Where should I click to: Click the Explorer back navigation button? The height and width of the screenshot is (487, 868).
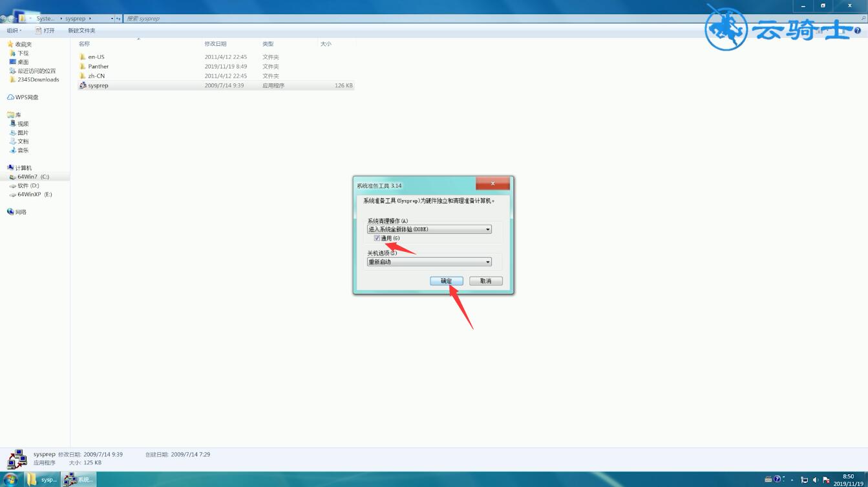pos(5,18)
